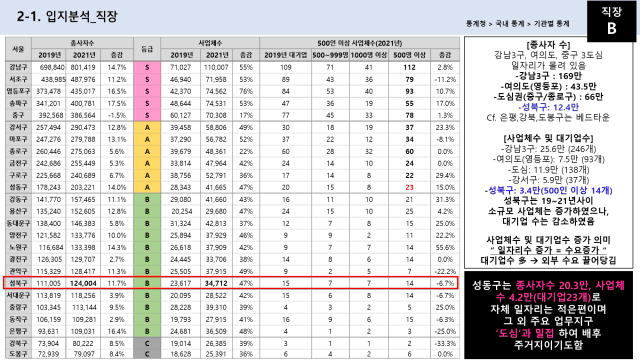Select the 강남구 row label
Image resolution: width=640 pixels, height=362 pixels.
point(18,67)
